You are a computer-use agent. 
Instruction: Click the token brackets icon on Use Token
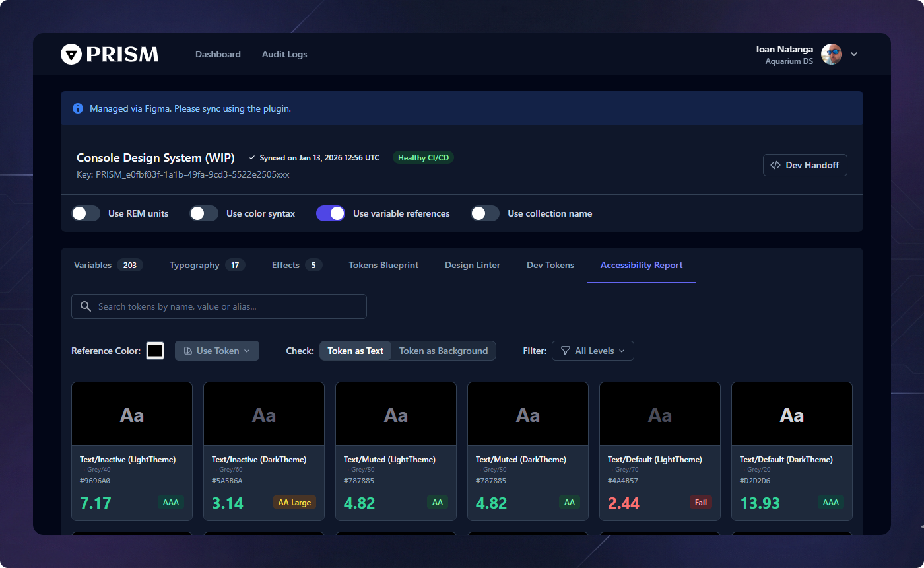pyautogui.click(x=188, y=351)
